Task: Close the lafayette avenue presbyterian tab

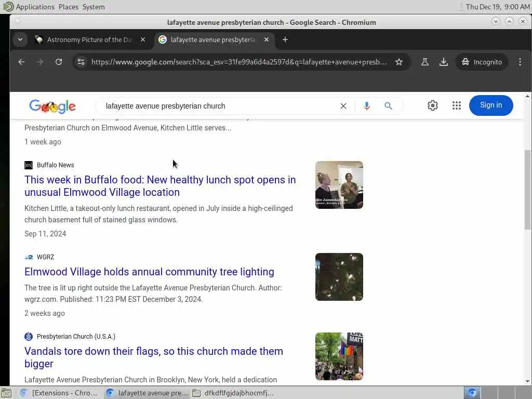Action: click(x=267, y=39)
